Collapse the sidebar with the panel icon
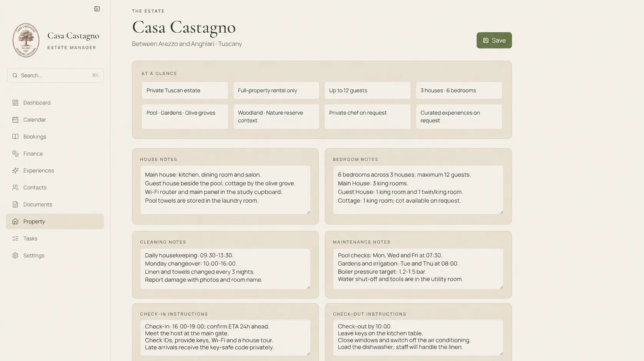The image size is (644, 361). (x=97, y=9)
